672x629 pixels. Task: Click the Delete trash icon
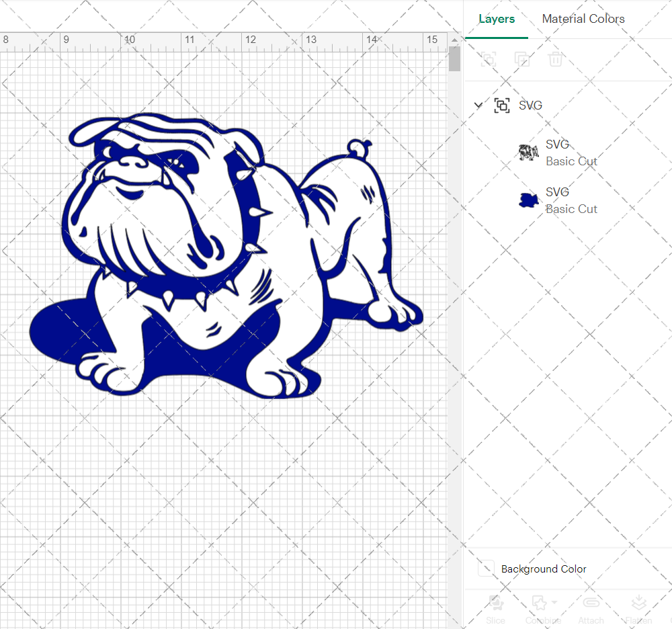point(556,59)
